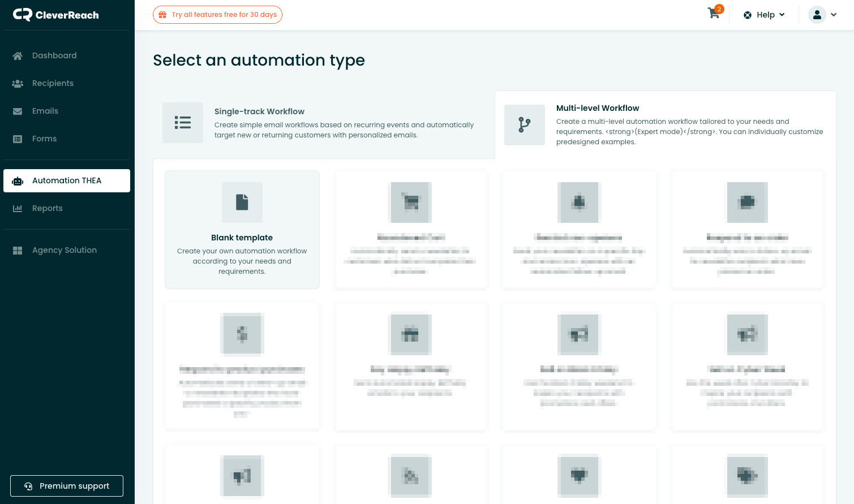The height and width of the screenshot is (504, 854).
Task: Click the Forms list icon
Action: pyautogui.click(x=18, y=139)
